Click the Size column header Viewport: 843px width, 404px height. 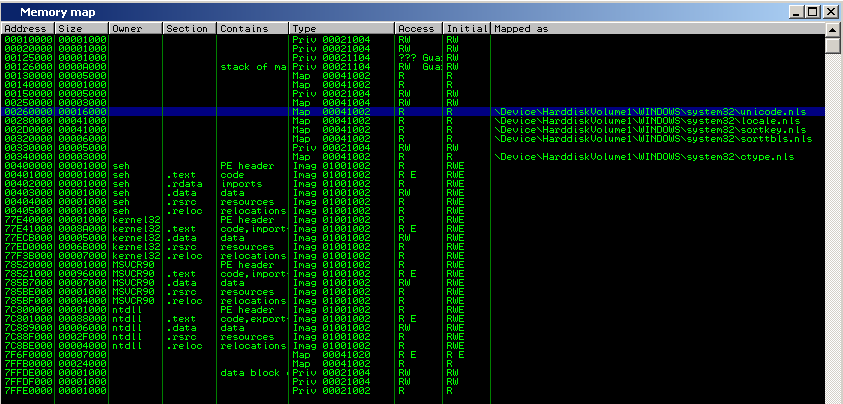click(80, 29)
